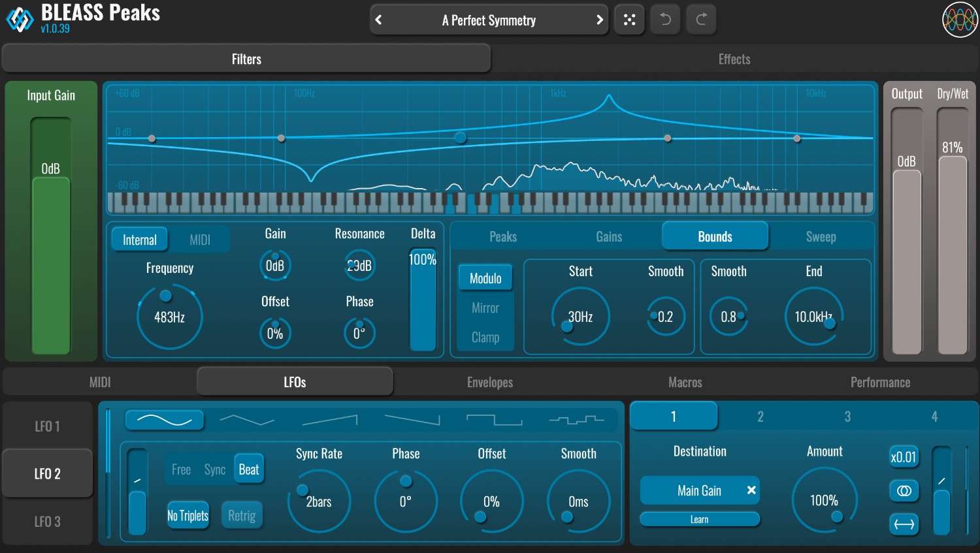Click the undo arrow icon
980x553 pixels.
pos(664,19)
